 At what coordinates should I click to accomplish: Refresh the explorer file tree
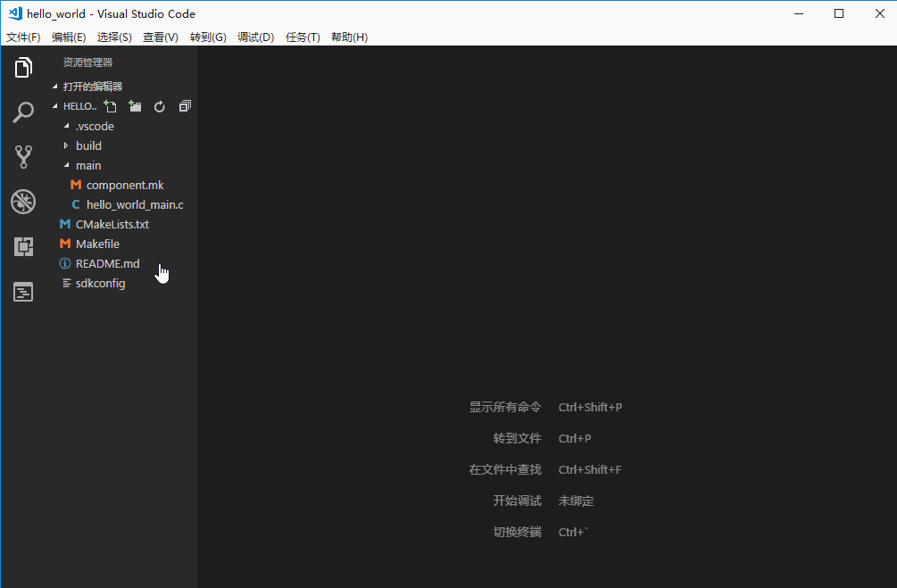pos(160,106)
